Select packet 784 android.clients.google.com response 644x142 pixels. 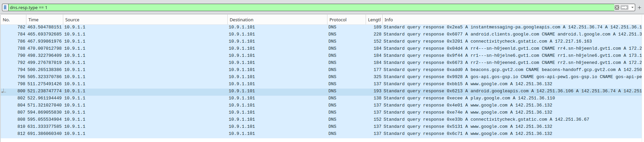(x=321, y=34)
